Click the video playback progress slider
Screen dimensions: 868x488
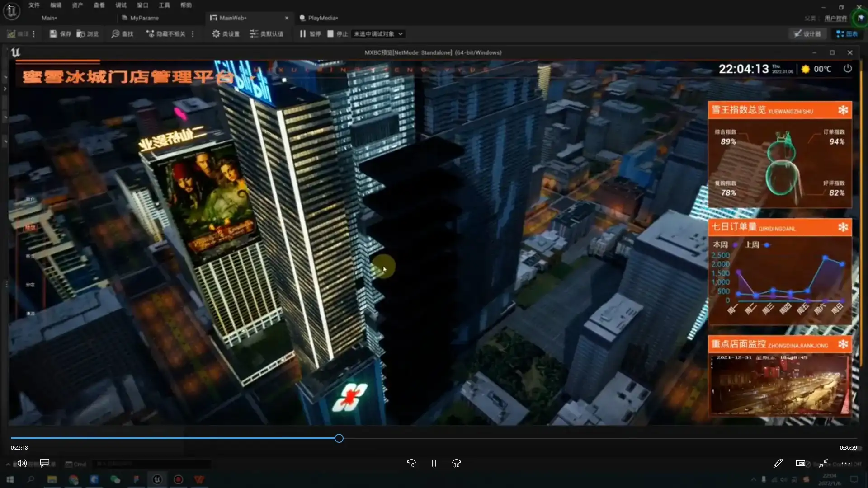[x=339, y=438]
